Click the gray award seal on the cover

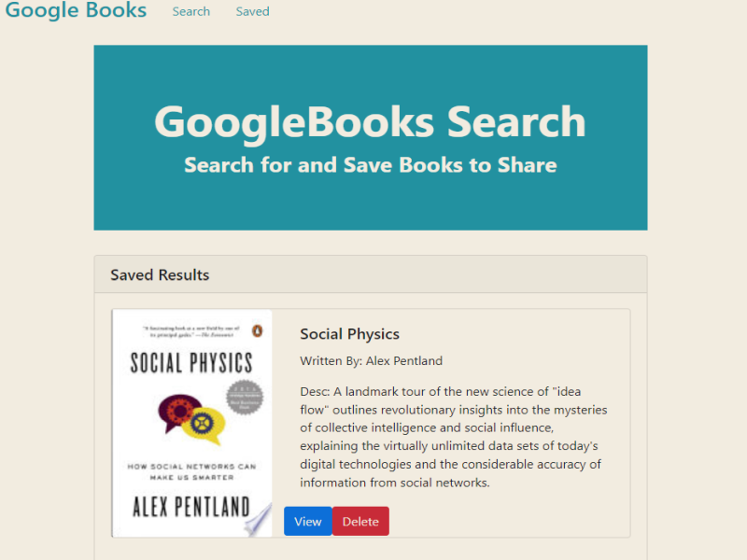(245, 398)
